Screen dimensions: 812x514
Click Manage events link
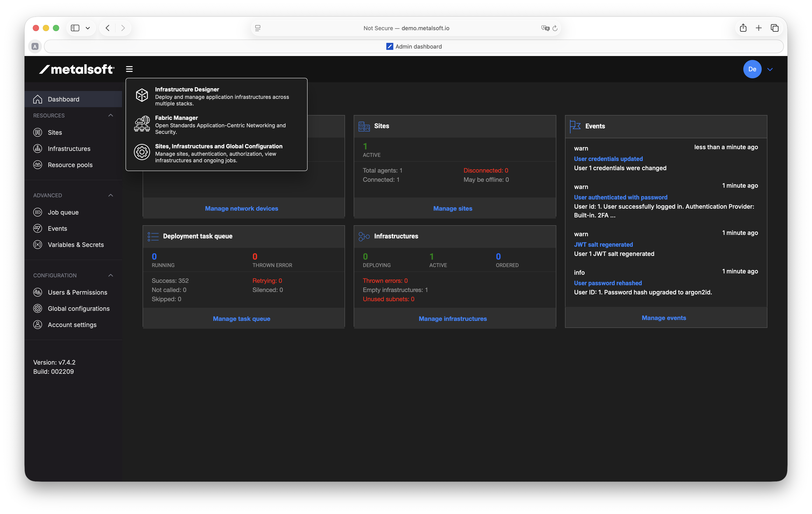point(664,318)
